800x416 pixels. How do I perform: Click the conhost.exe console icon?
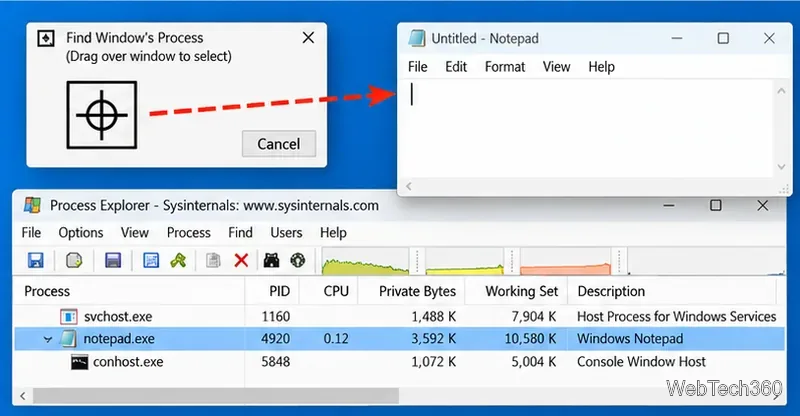pos(80,362)
